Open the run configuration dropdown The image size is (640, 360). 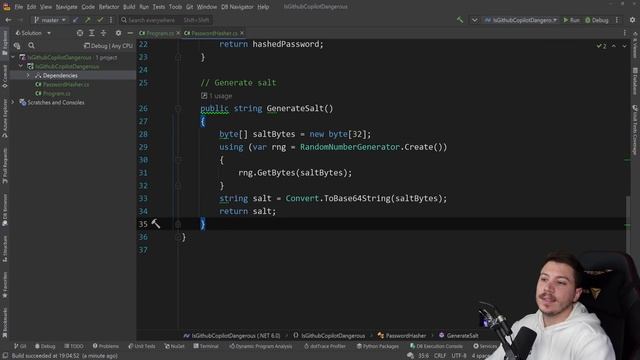click(521, 20)
